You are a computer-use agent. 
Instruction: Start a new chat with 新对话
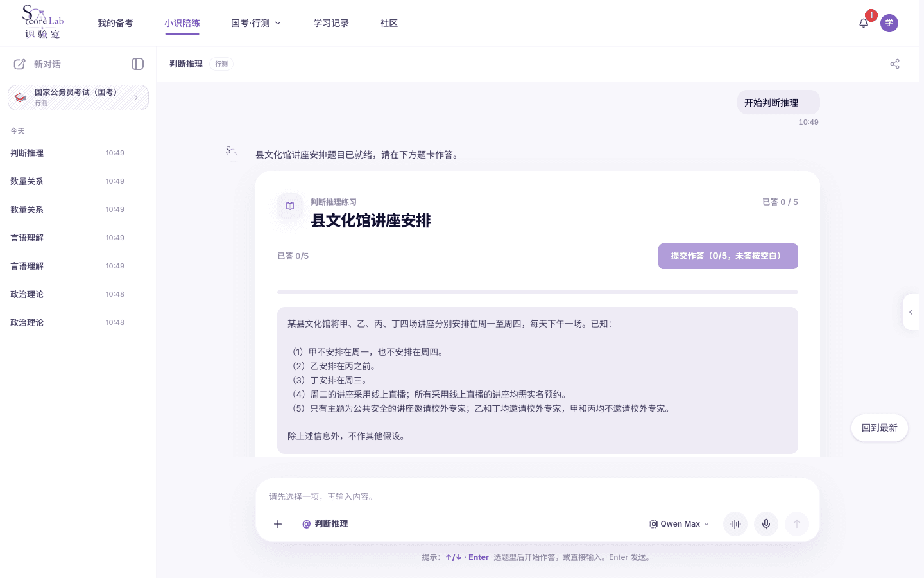point(37,64)
